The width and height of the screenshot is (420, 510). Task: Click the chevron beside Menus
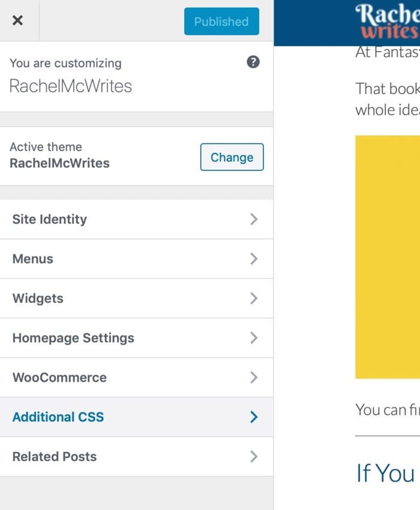tap(254, 259)
